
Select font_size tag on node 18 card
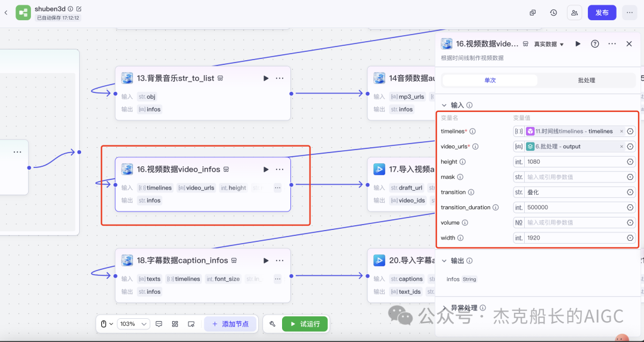(224, 279)
